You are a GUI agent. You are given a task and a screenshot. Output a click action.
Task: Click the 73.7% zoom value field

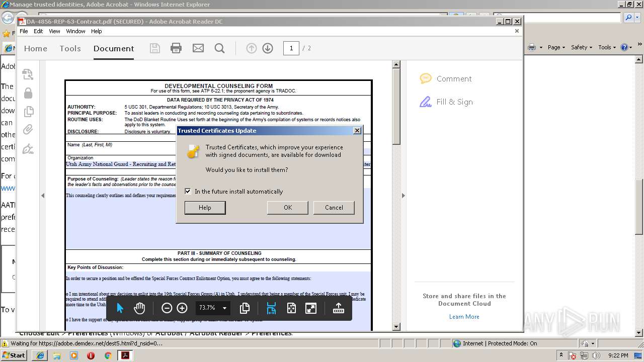(207, 308)
